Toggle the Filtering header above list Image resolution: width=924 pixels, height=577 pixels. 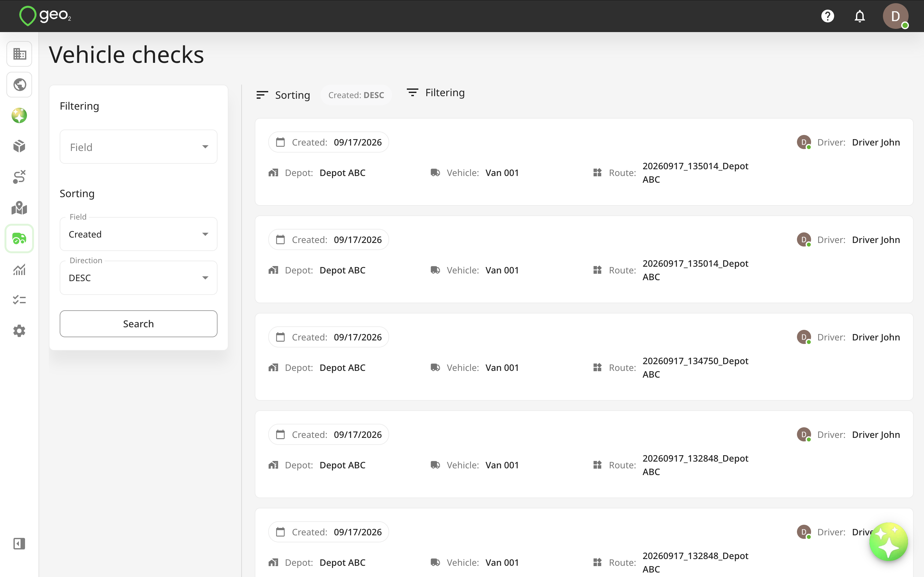[436, 92]
